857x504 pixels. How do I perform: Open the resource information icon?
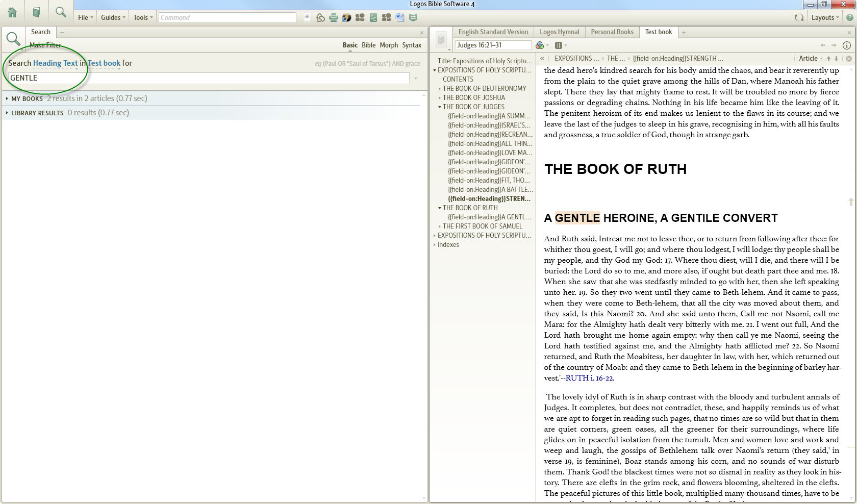[847, 45]
